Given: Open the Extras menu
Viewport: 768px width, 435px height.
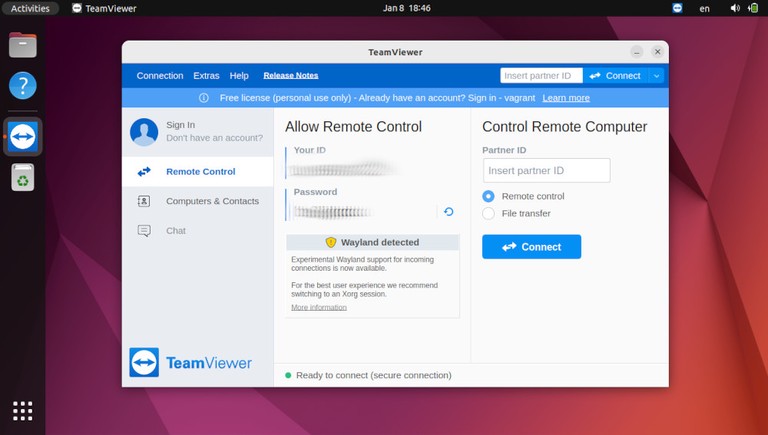Looking at the screenshot, I should pyautogui.click(x=206, y=76).
